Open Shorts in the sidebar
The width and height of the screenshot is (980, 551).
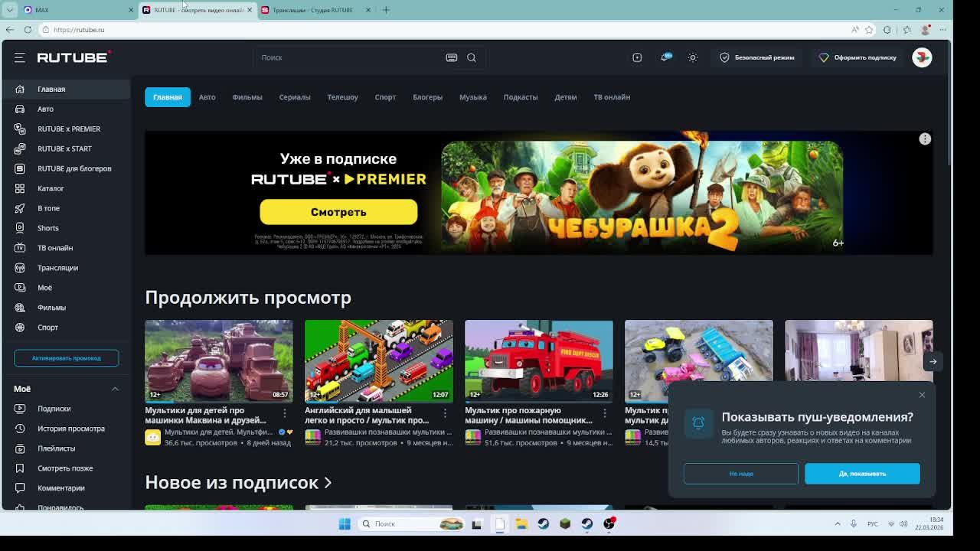click(67, 228)
